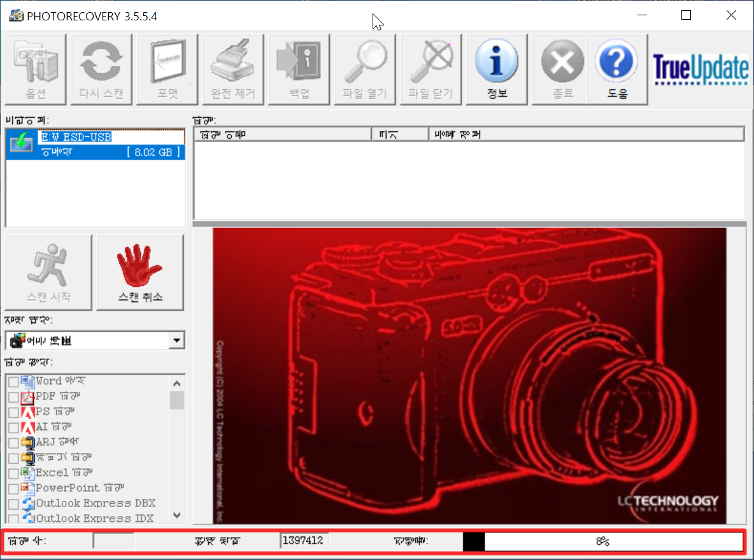Image resolution: width=754 pixels, height=560 pixels.
Task: Click file type list scroll down arrow
Action: [x=177, y=515]
